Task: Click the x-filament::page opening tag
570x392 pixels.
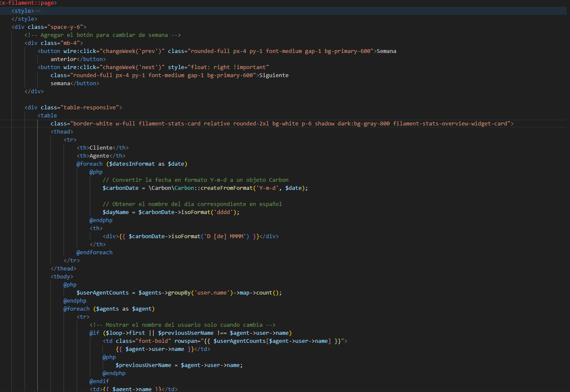Action: (x=28, y=3)
